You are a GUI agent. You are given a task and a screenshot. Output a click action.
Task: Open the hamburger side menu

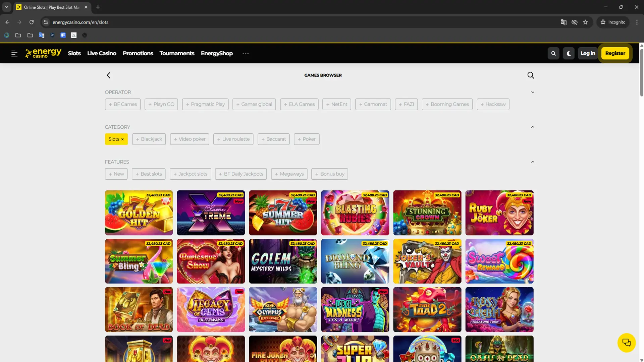pos(14,53)
